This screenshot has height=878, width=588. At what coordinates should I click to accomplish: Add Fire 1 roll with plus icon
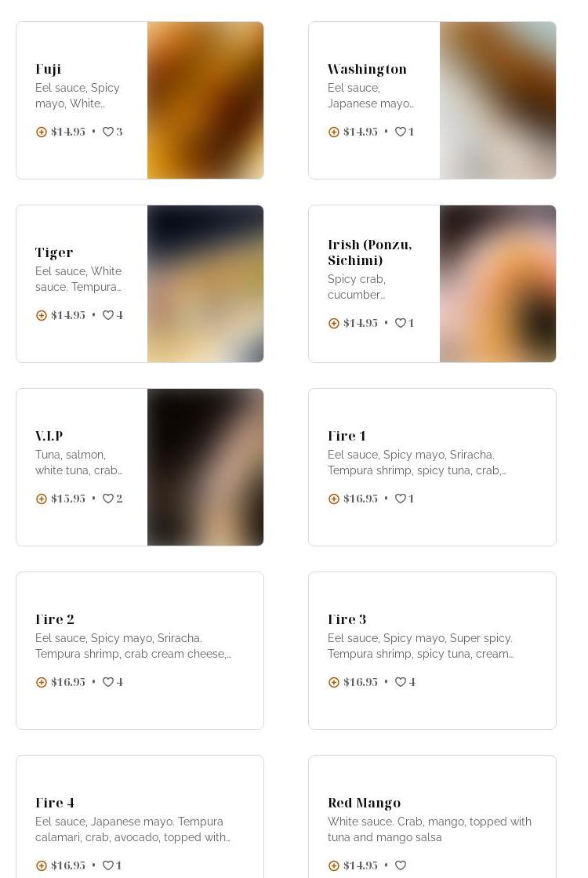tap(334, 499)
